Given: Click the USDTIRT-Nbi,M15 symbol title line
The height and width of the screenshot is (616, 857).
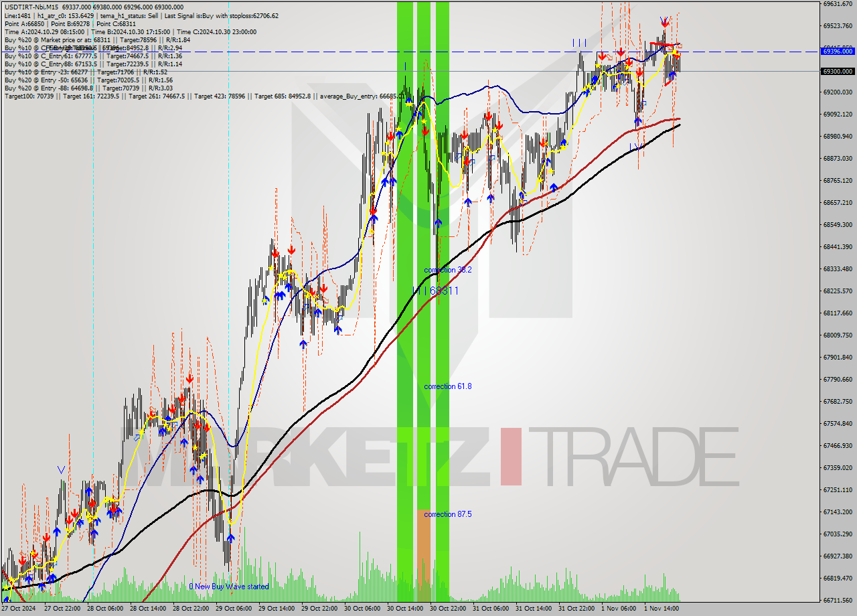Looking at the screenshot, I should pos(94,7).
